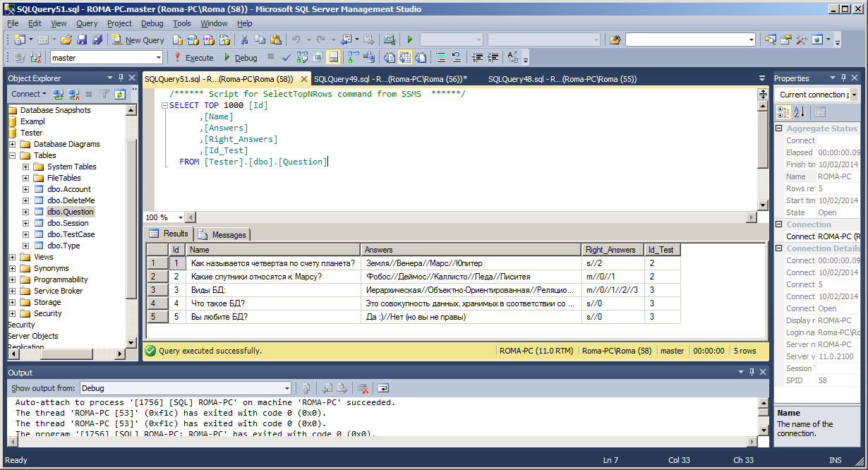Select row header 3 in results grid
Screen dimensions: 868x470
point(157,290)
